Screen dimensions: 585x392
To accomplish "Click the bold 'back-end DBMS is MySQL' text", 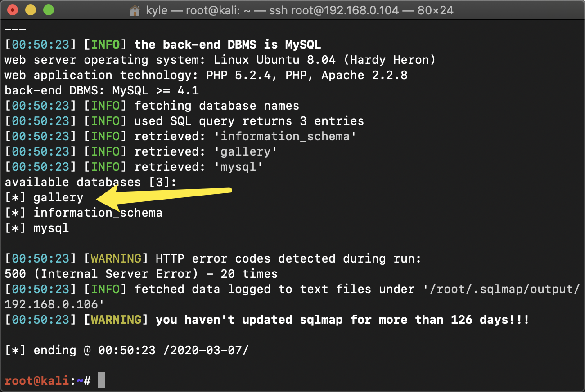I will coord(227,45).
